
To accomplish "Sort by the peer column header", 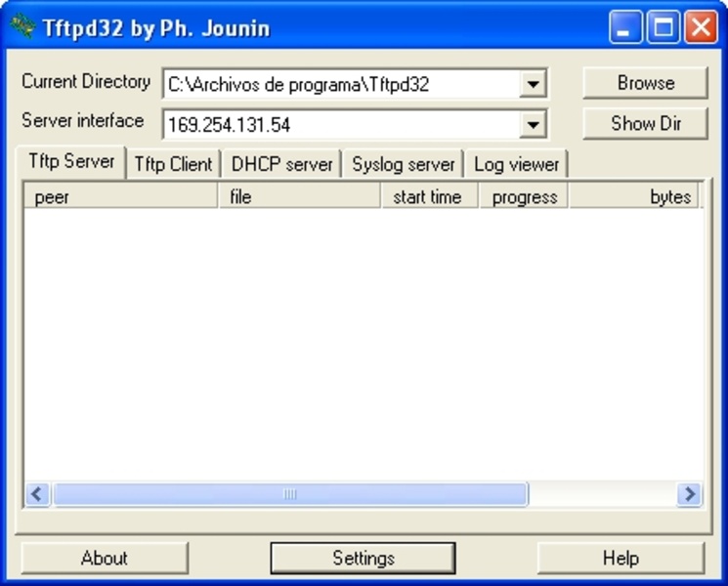I will (x=121, y=196).
